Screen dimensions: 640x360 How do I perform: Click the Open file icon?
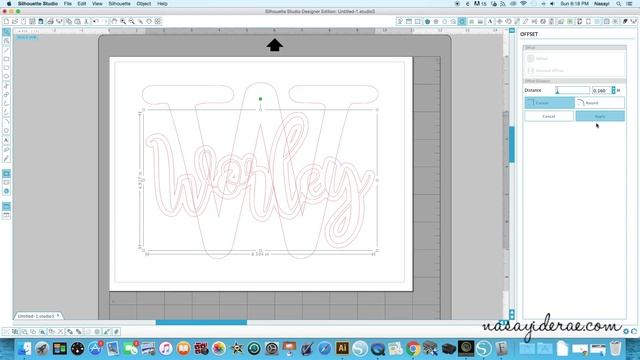tap(15, 21)
